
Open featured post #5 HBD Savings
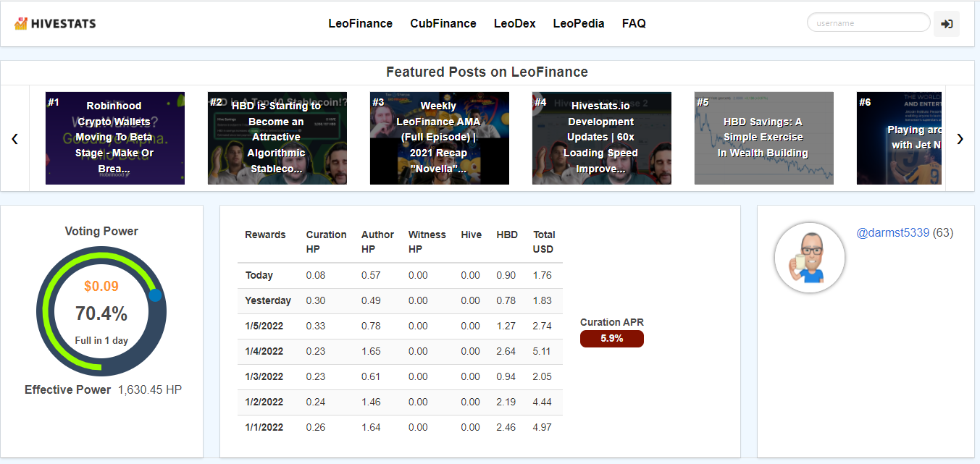[x=764, y=138]
